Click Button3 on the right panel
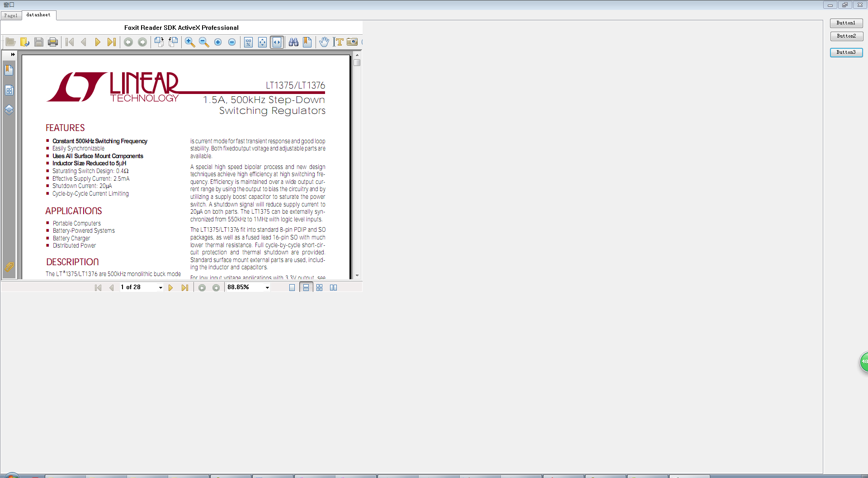Viewport: 868px width, 478px height. click(x=846, y=52)
